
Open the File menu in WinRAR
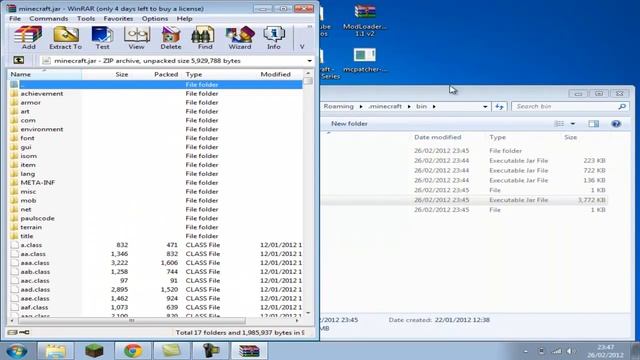15,19
